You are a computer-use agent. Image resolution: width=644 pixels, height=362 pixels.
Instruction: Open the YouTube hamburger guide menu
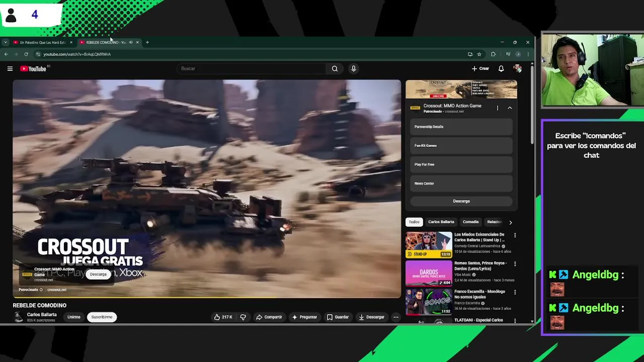10,68
